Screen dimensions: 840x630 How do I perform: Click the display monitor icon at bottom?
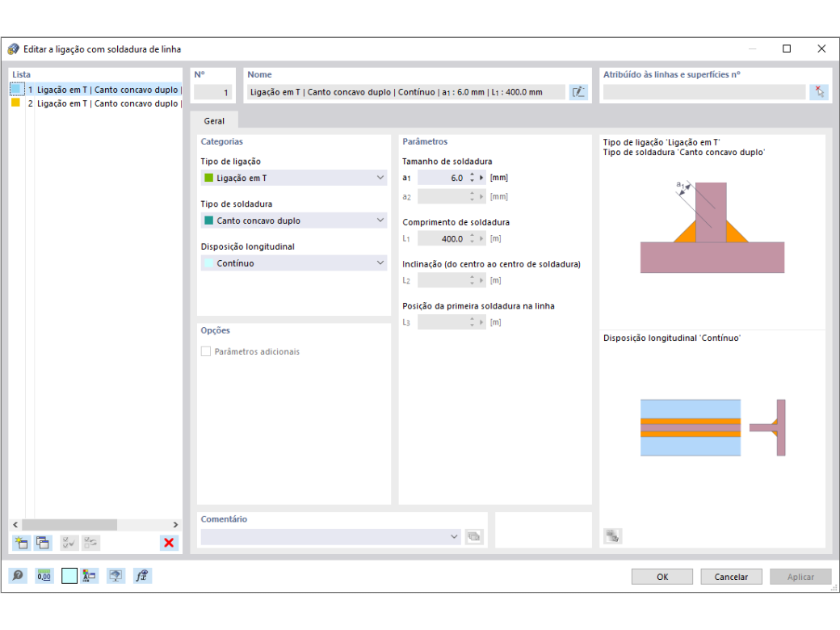[x=115, y=576]
